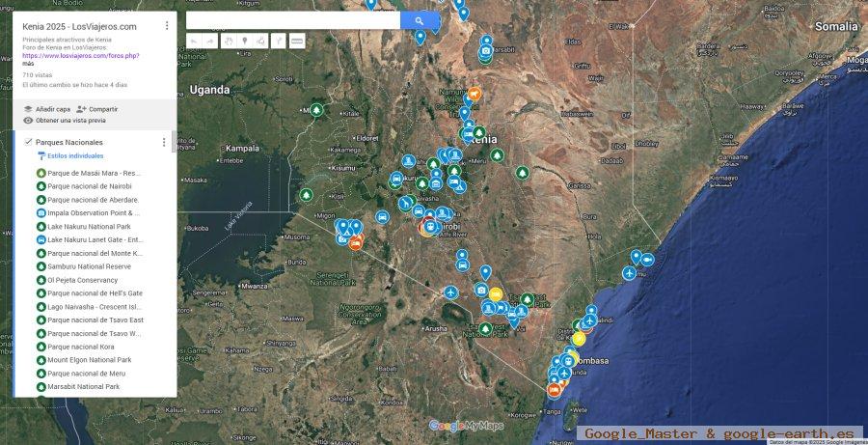Image resolution: width=868 pixels, height=445 pixels.
Task: Select Parque nacional de Tsavo East item
Action: [91, 320]
